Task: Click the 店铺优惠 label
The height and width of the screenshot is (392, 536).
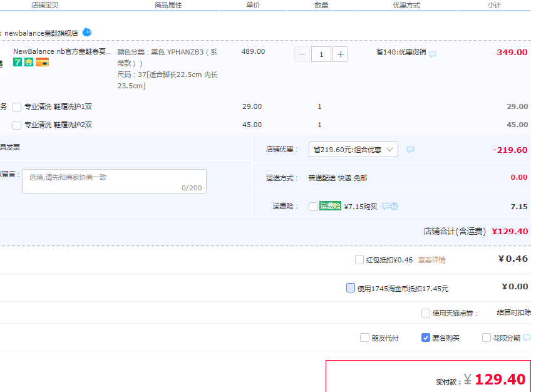Action: point(282,150)
